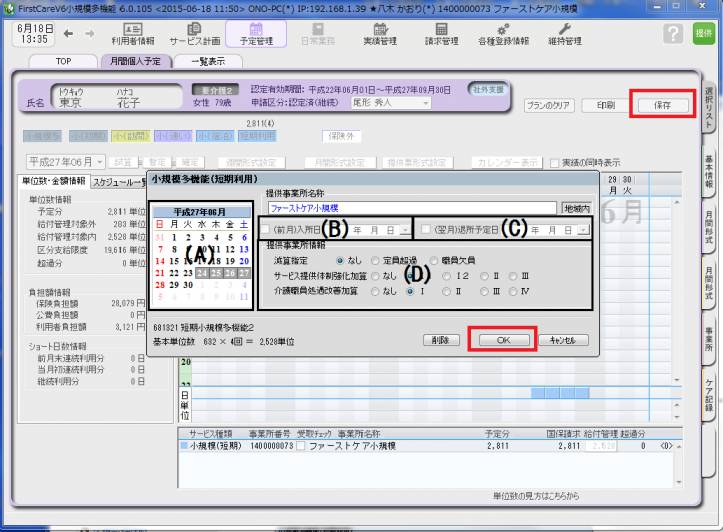723x532 pixels.
Task: Enable the (翌月)退所予定日 checkbox
Action: [x=426, y=229]
